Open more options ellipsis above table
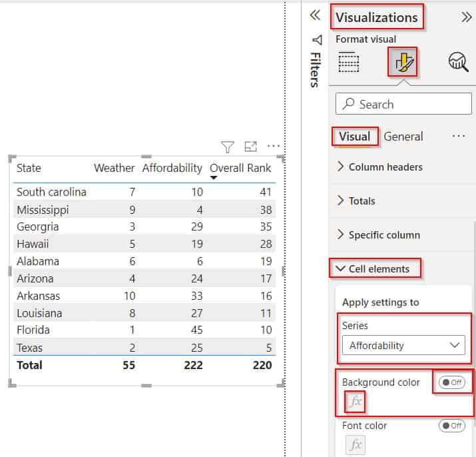The height and width of the screenshot is (457, 476). tap(274, 146)
